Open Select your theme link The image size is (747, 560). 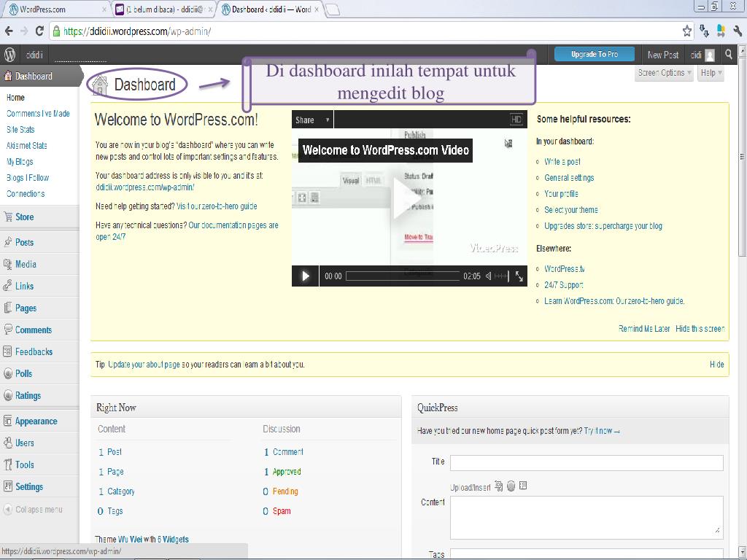(x=570, y=210)
